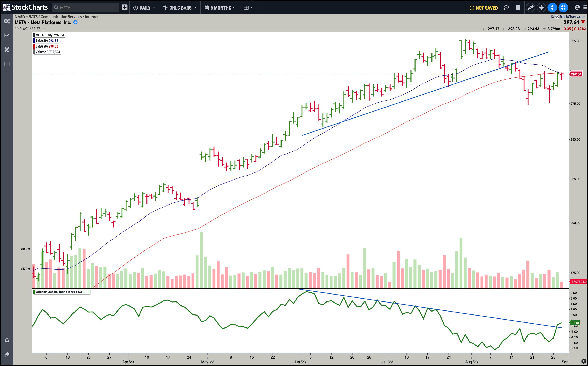
Task: Click the trash delete icon
Action: click(x=518, y=8)
